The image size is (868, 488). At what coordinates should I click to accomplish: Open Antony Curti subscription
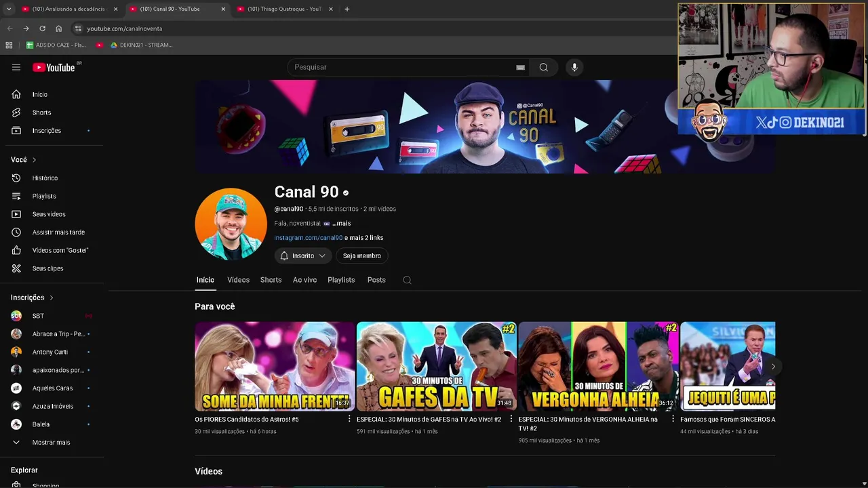coord(52,352)
